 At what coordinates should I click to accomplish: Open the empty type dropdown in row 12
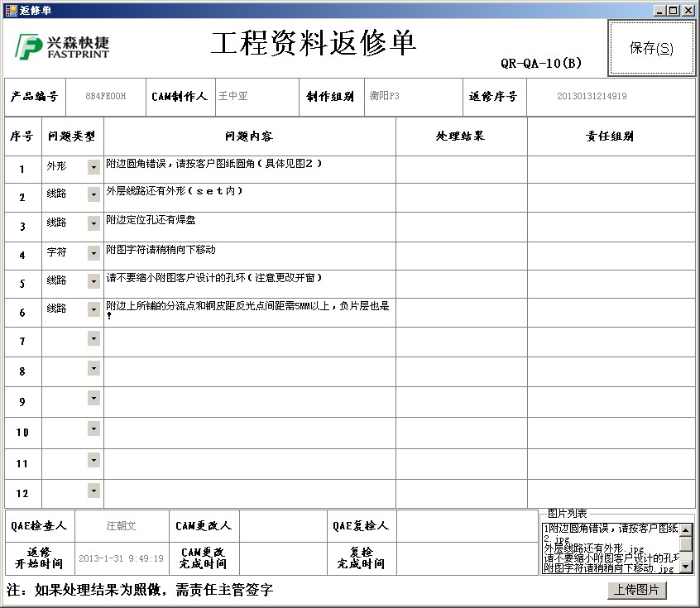tap(93, 491)
